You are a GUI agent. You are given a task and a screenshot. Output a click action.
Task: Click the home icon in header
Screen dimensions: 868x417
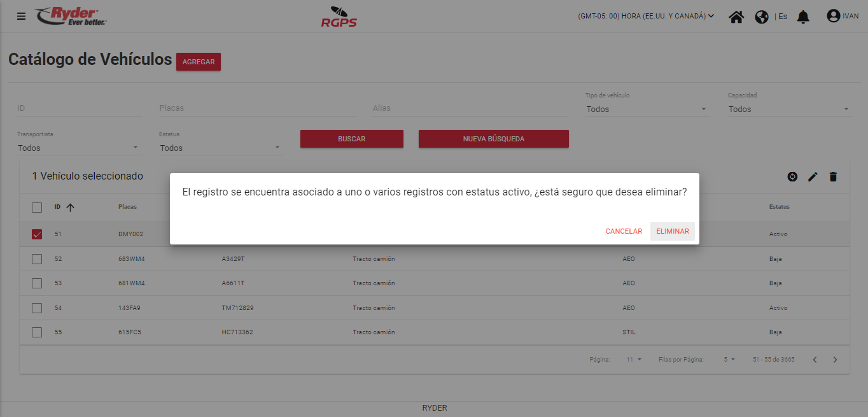coord(736,17)
